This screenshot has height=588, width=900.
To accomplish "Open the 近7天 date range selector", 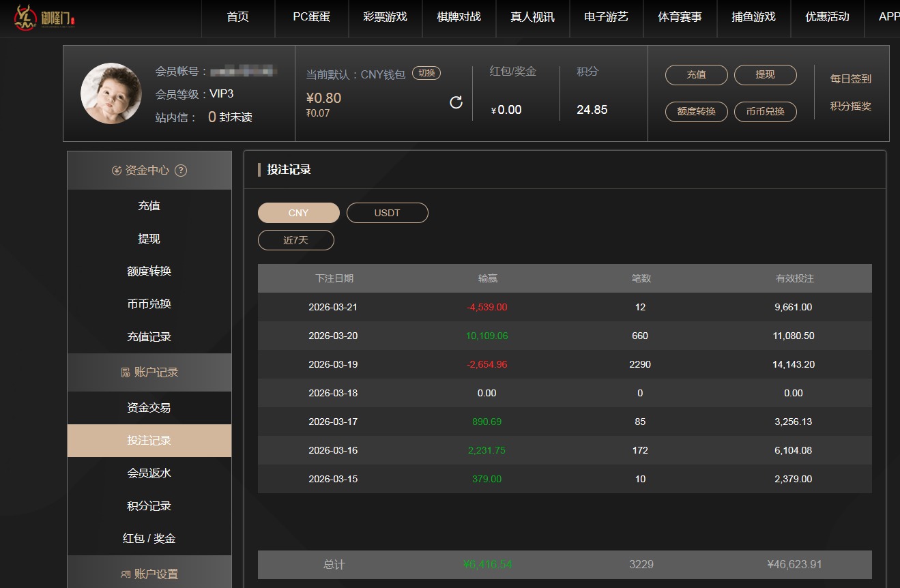I will coord(295,239).
